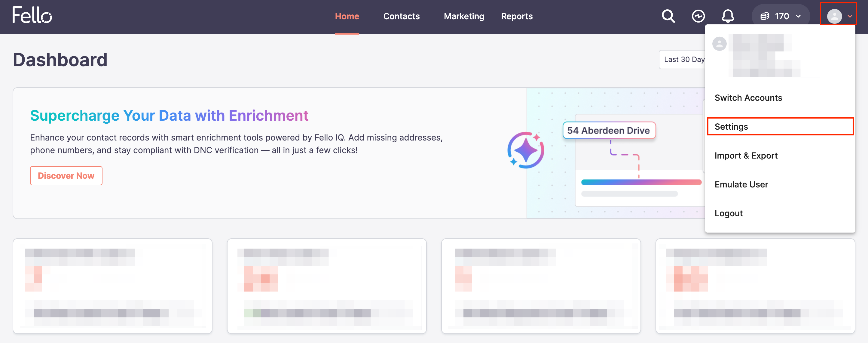
Task: Choose Switch Accounts from menu
Action: click(x=780, y=98)
